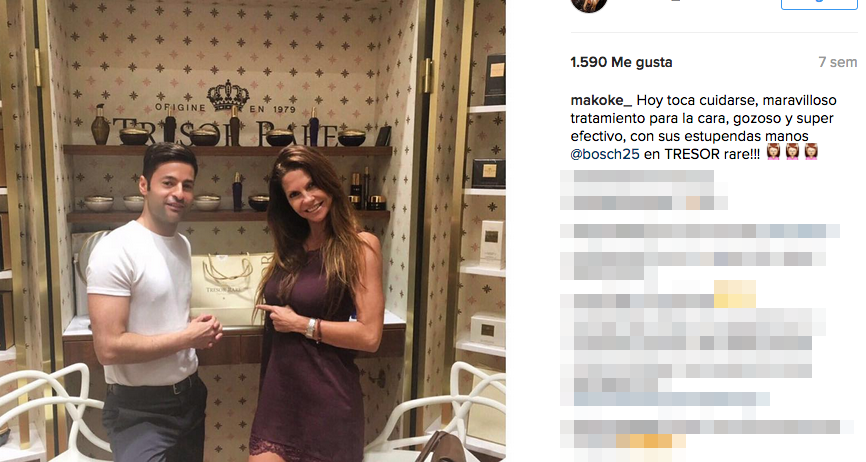866x462 pixels.
Task: Click the blue outlined follow button
Action: pyautogui.click(x=819, y=4)
